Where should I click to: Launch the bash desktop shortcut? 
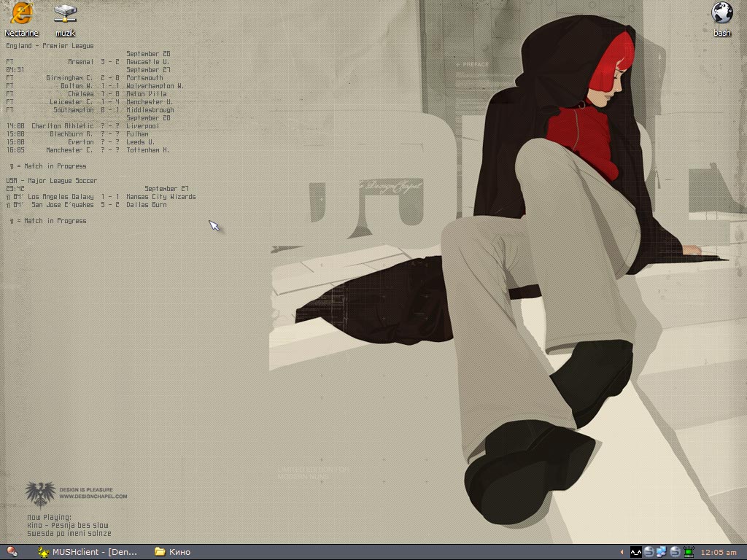721,13
